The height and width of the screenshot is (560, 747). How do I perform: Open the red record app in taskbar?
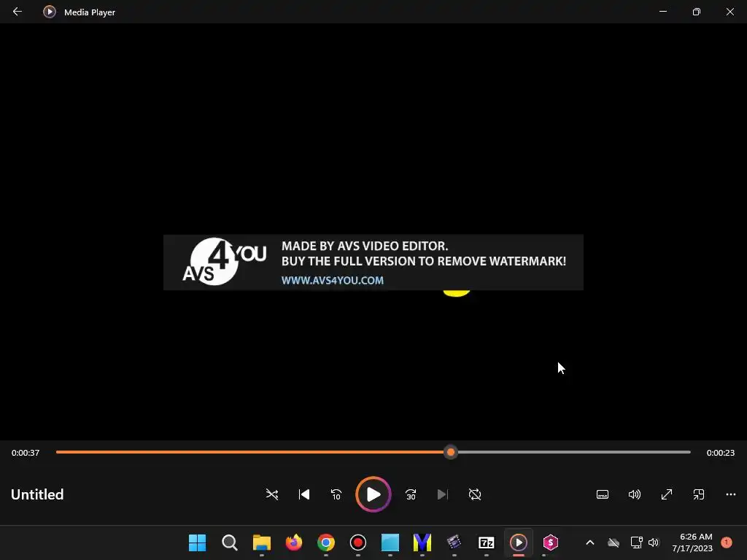[x=357, y=542]
